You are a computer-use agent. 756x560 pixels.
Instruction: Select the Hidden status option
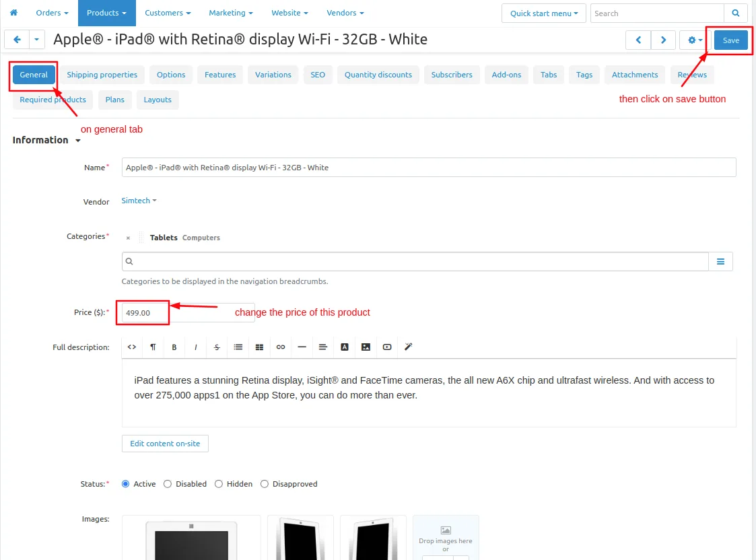pos(218,484)
